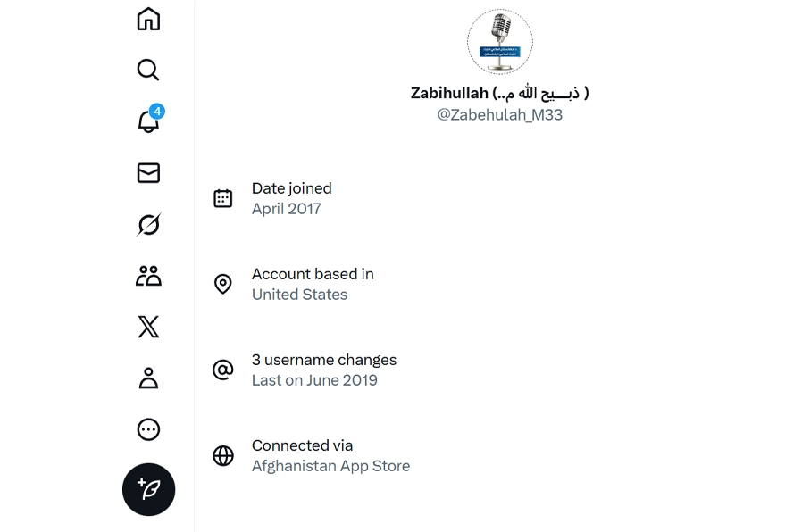View your Profile page
The image size is (810, 532).
148,378
